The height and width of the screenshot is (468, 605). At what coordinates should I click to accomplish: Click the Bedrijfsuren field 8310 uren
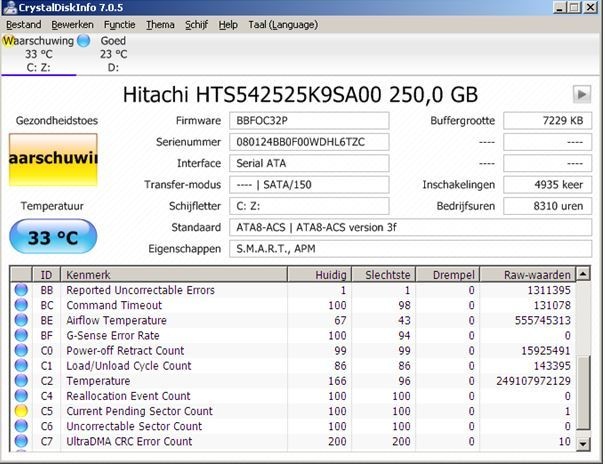[548, 206]
